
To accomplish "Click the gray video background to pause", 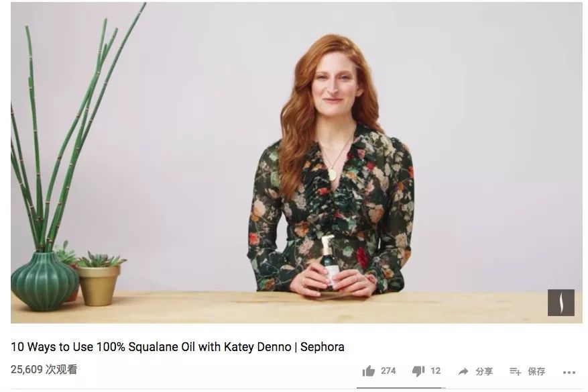I will pos(487,132).
